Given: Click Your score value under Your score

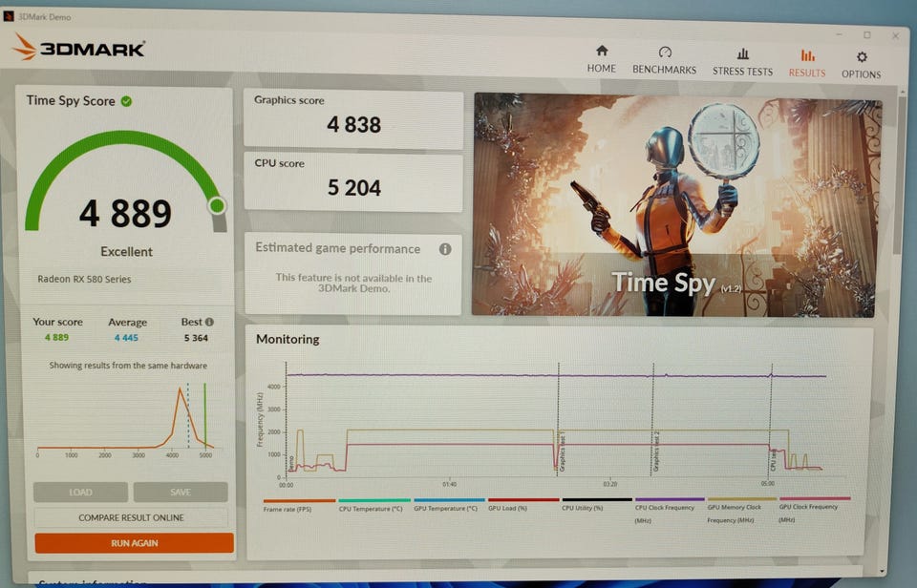Looking at the screenshot, I should coord(56,337).
